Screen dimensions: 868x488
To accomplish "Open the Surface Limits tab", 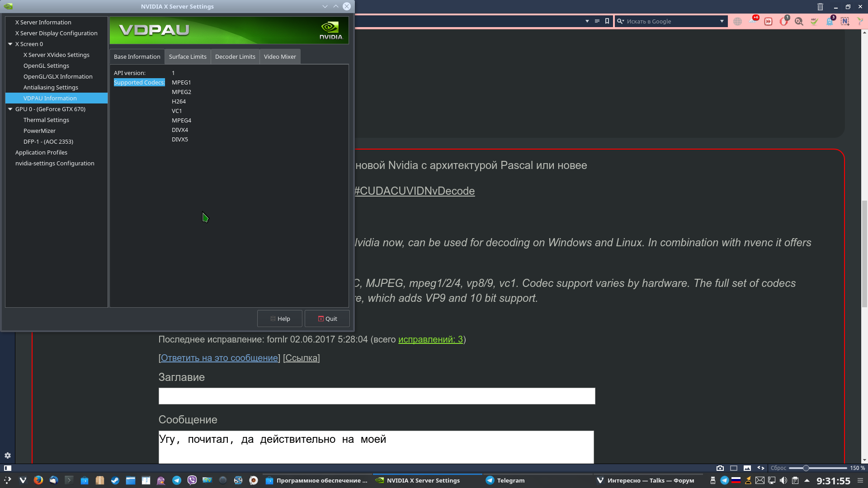I will point(188,56).
